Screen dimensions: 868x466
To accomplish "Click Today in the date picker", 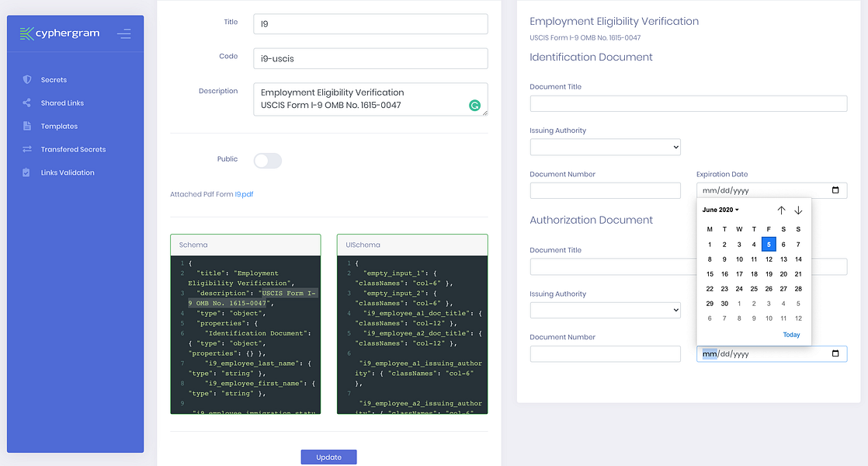I will pyautogui.click(x=792, y=335).
